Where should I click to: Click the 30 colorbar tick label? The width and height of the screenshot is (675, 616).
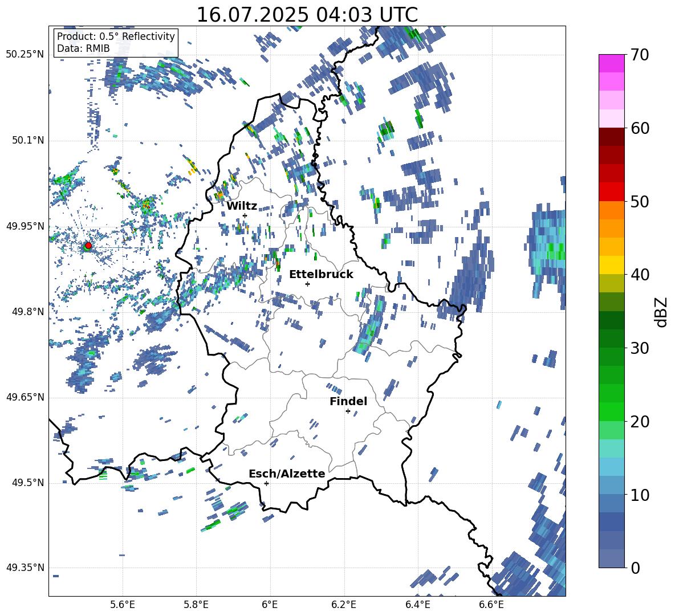[x=640, y=348]
